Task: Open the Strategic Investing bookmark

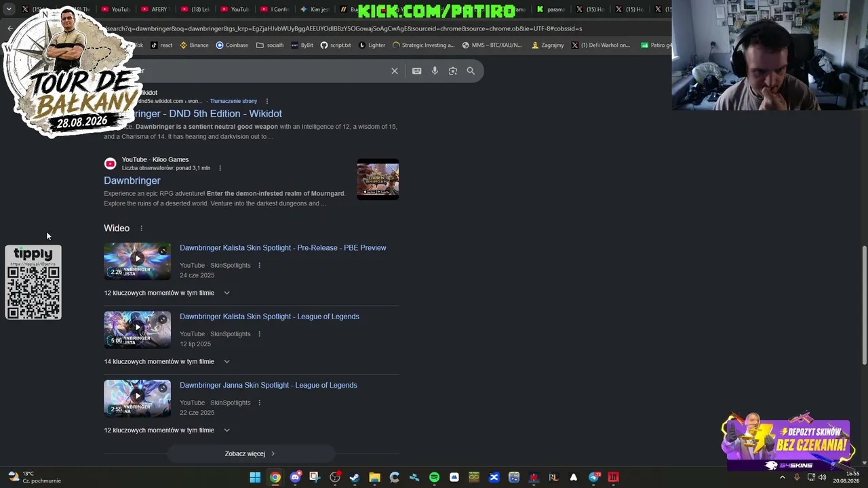Action: (424, 45)
